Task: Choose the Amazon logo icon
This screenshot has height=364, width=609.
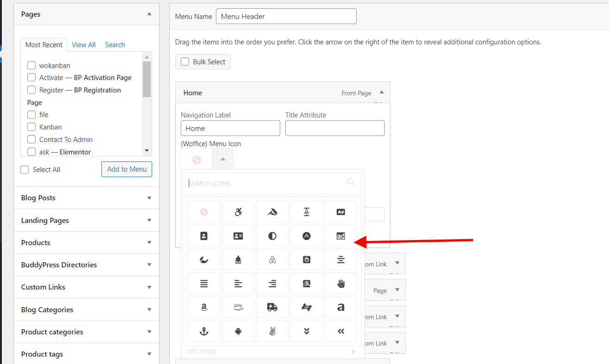Action: (x=204, y=307)
